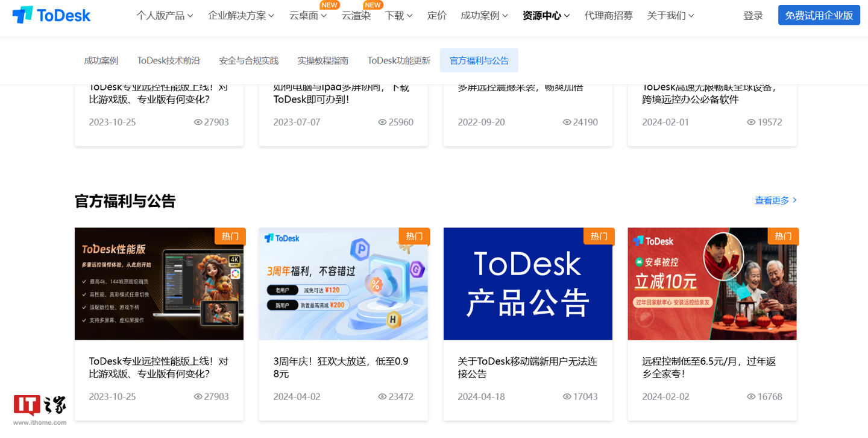Viewport: 868px width, 438px height.
Task: Open article ToDesk高速无限畅联全球设备
Action: [x=709, y=93]
